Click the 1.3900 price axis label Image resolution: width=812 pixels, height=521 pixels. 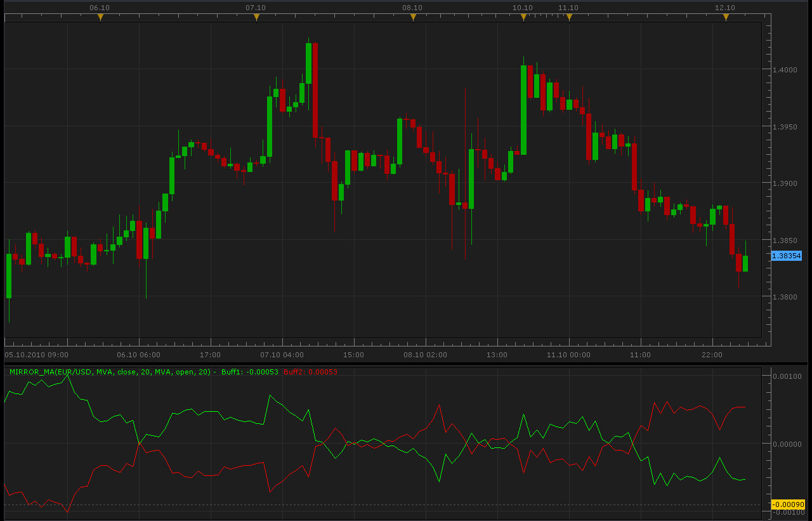pos(784,183)
